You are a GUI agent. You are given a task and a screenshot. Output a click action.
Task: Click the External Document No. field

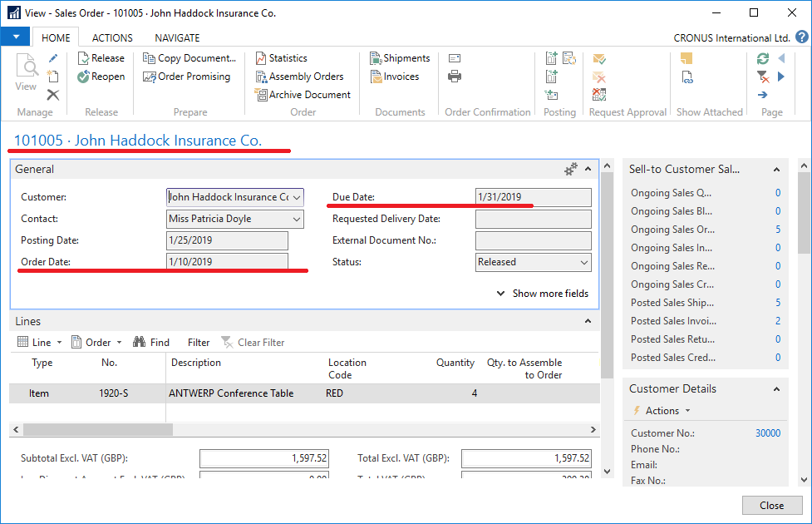point(533,240)
